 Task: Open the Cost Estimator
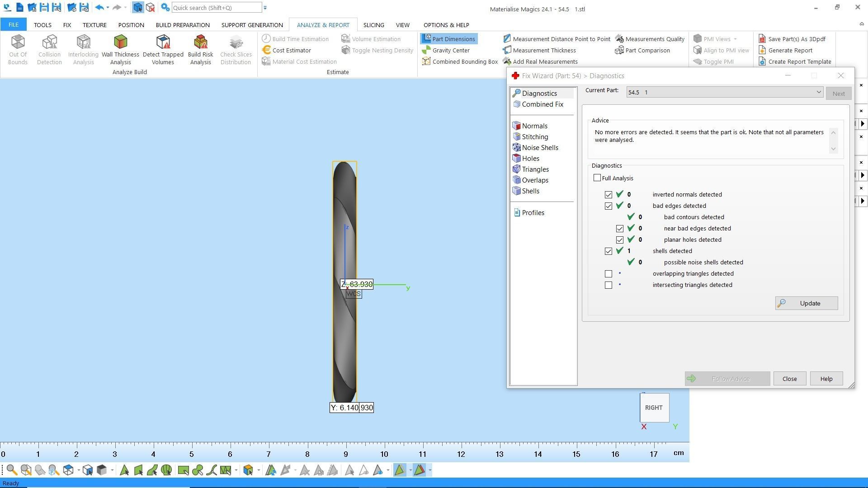(291, 50)
